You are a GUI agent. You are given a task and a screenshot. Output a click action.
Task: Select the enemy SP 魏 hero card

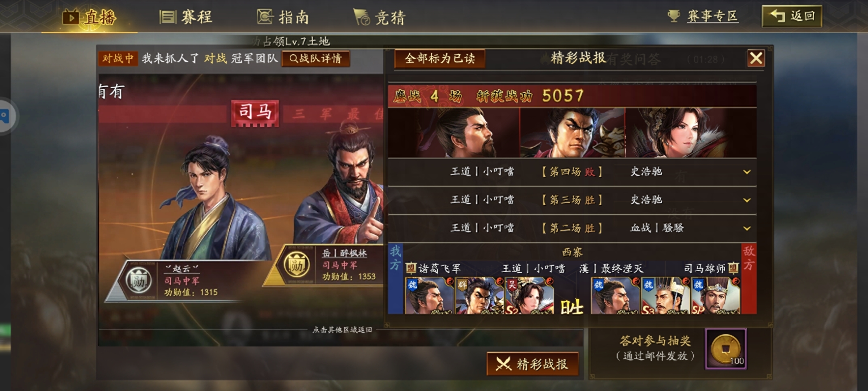click(x=715, y=295)
